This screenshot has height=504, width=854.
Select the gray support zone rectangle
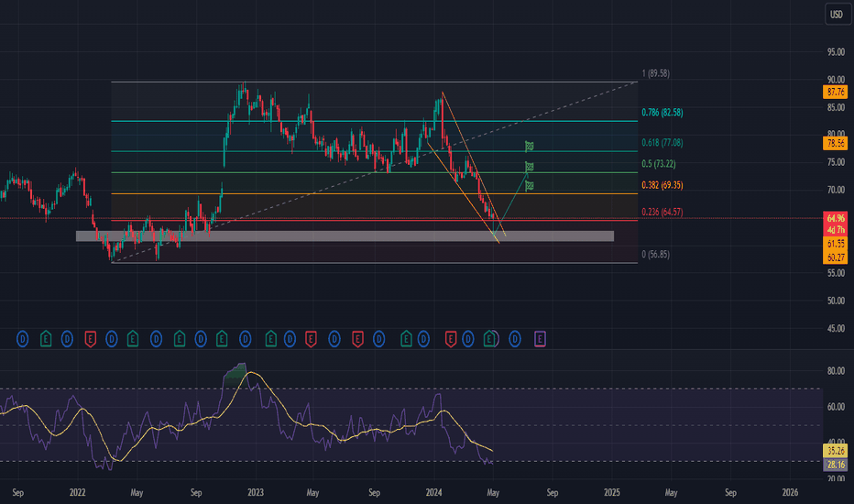point(345,236)
